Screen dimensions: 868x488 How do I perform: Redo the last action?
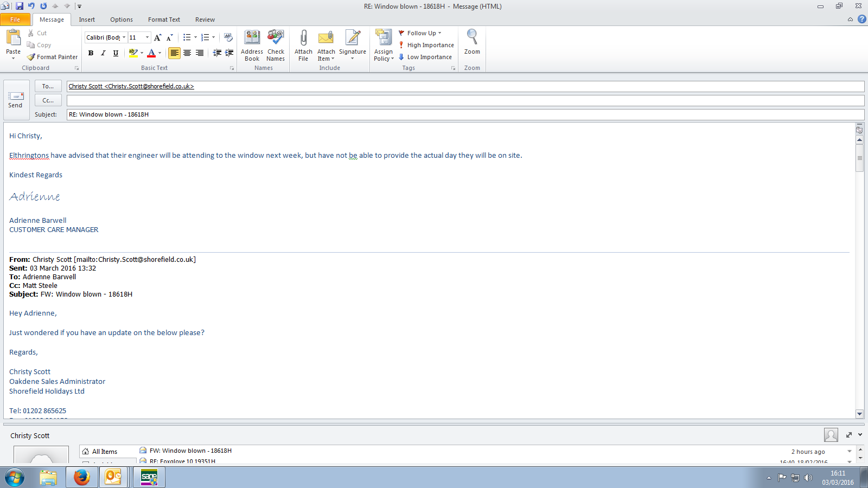[43, 6]
